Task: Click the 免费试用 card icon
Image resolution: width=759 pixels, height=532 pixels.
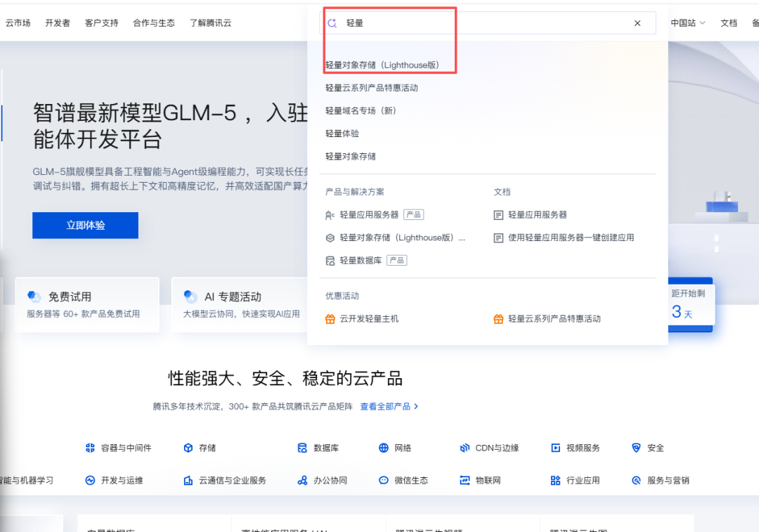Action: click(x=34, y=297)
